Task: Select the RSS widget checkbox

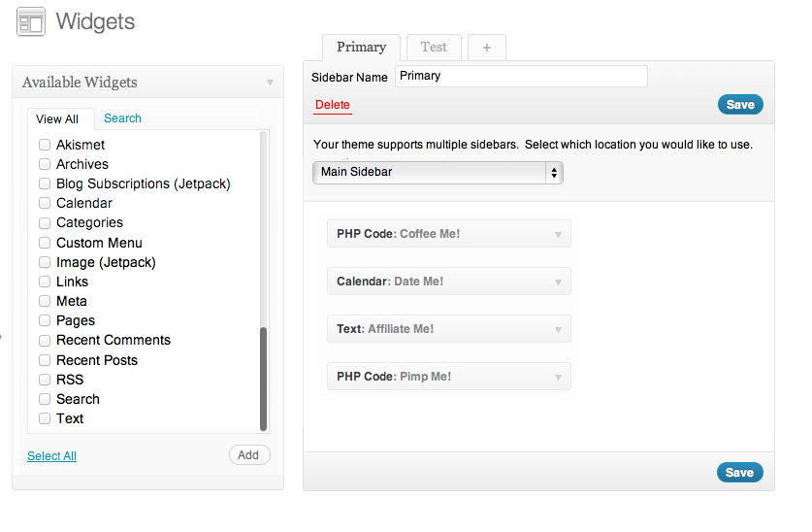Action: [45, 380]
